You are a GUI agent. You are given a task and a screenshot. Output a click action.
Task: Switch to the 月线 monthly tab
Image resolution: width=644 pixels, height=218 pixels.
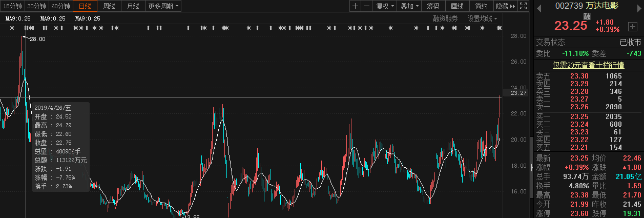(x=133, y=6)
